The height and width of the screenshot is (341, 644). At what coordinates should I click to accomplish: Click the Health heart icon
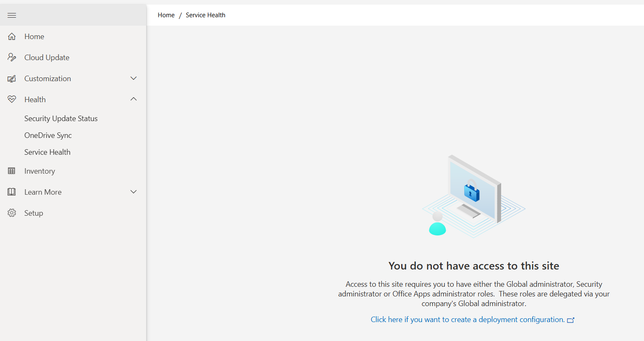coord(12,100)
